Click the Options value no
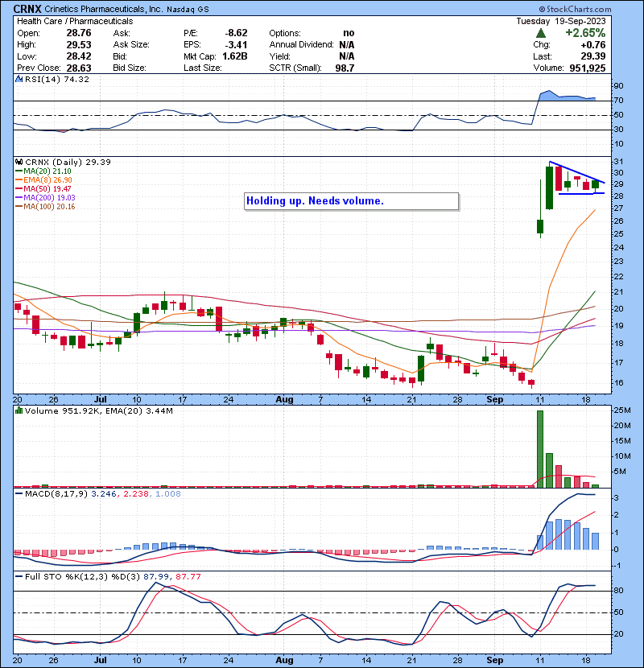Image resolution: width=644 pixels, height=668 pixels. (x=349, y=33)
